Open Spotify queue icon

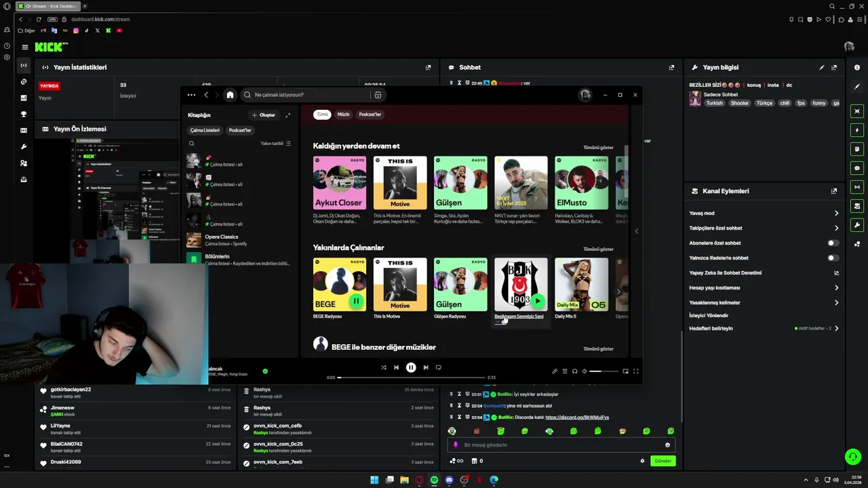click(x=565, y=371)
